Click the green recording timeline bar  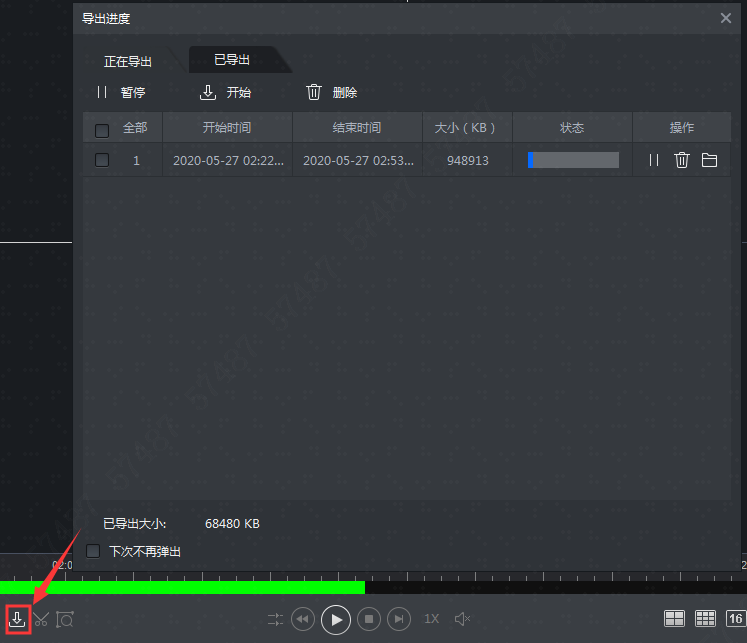pyautogui.click(x=182, y=587)
